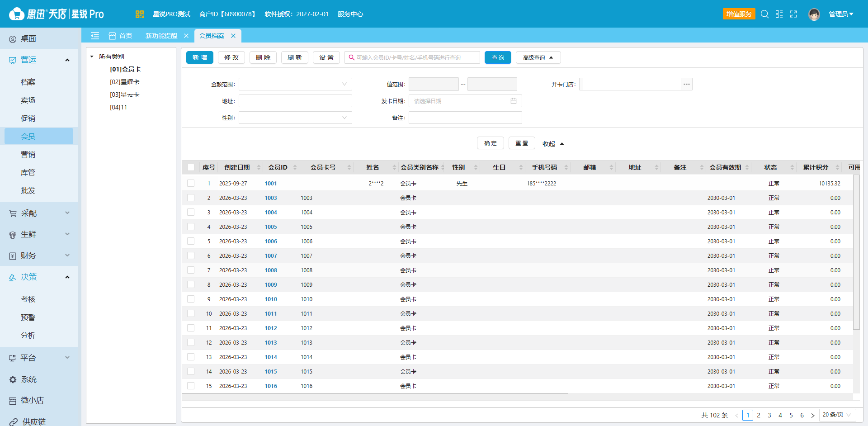Open the 性别 dropdown in filter

(295, 118)
